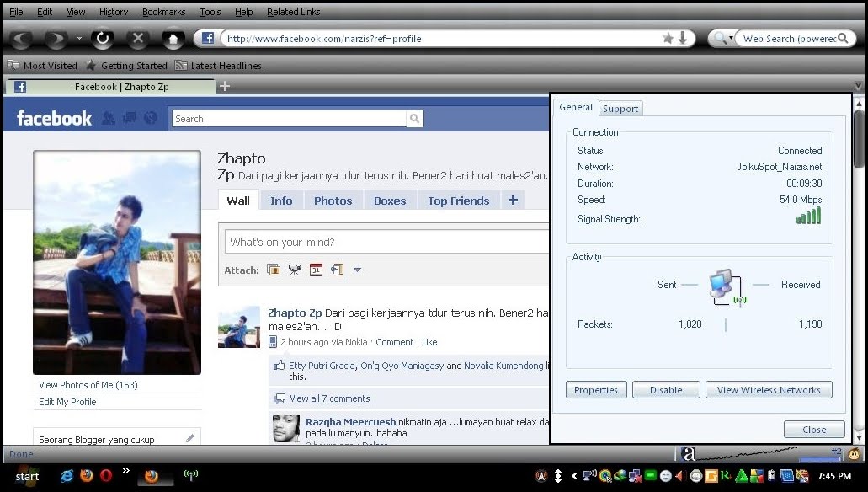Click the wireless antenna taskbar item
The image size is (868, 492).
pos(191,475)
